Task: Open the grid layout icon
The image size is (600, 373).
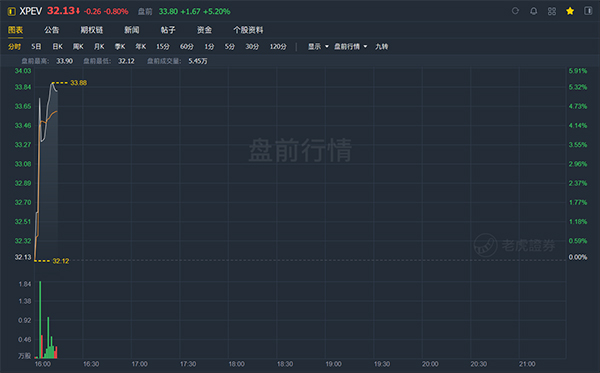Action: tap(552, 11)
